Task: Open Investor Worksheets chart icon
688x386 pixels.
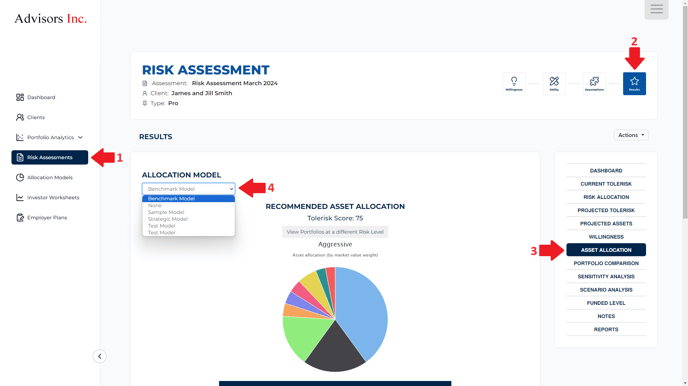Action: tap(20, 197)
